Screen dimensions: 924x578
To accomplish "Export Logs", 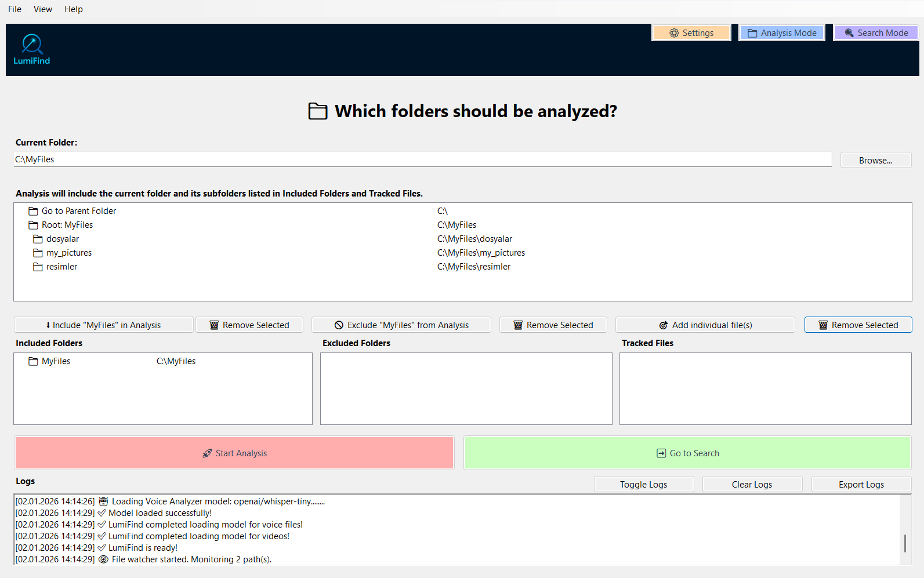I will pyautogui.click(x=861, y=485).
